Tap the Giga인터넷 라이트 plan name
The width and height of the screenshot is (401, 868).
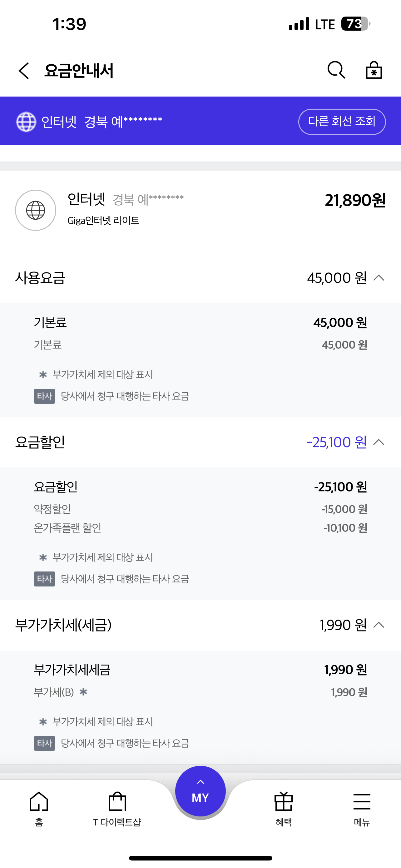103,221
